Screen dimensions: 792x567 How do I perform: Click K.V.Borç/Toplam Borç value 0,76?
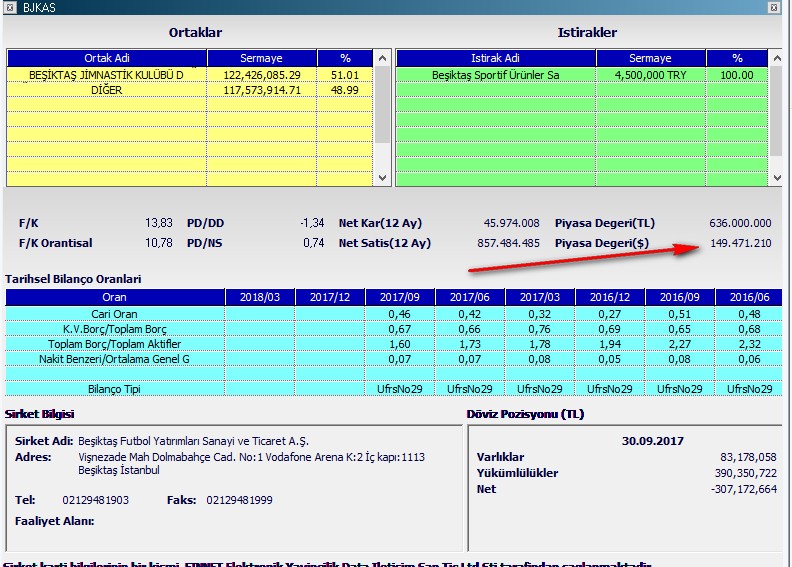539,329
